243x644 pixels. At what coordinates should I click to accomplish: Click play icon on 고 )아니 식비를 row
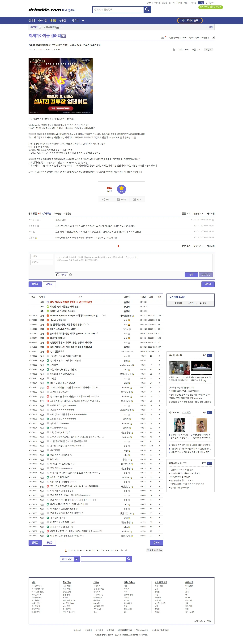click(48, 388)
